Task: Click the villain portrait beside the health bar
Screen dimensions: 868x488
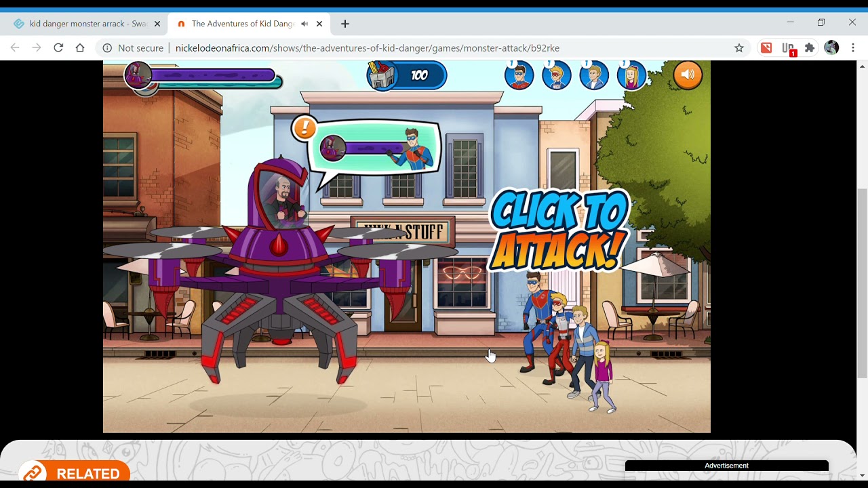Action: (139, 75)
